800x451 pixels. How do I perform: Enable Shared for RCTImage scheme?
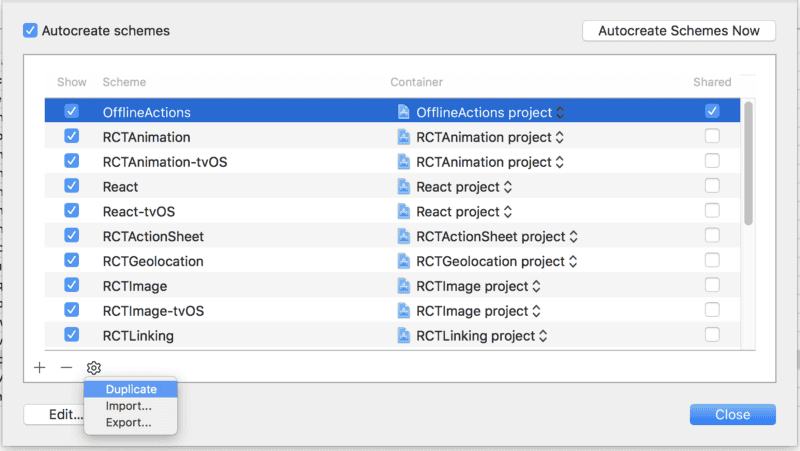tap(712, 285)
